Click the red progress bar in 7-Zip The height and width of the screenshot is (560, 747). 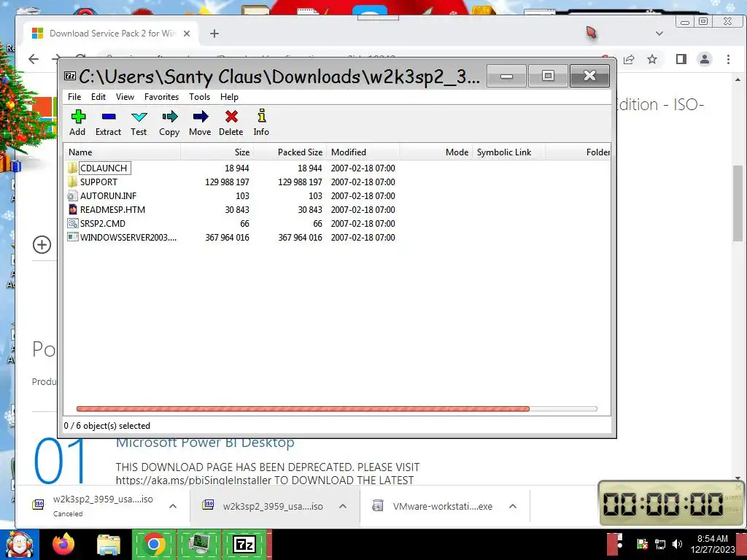(303, 408)
